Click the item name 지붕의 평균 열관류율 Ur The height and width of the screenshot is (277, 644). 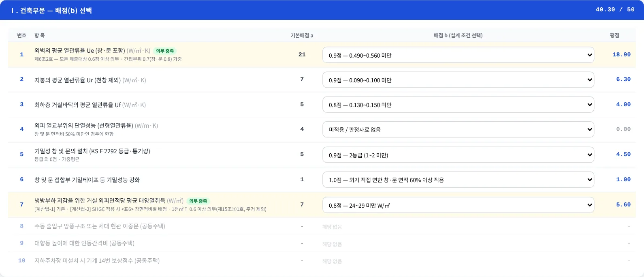(78, 80)
